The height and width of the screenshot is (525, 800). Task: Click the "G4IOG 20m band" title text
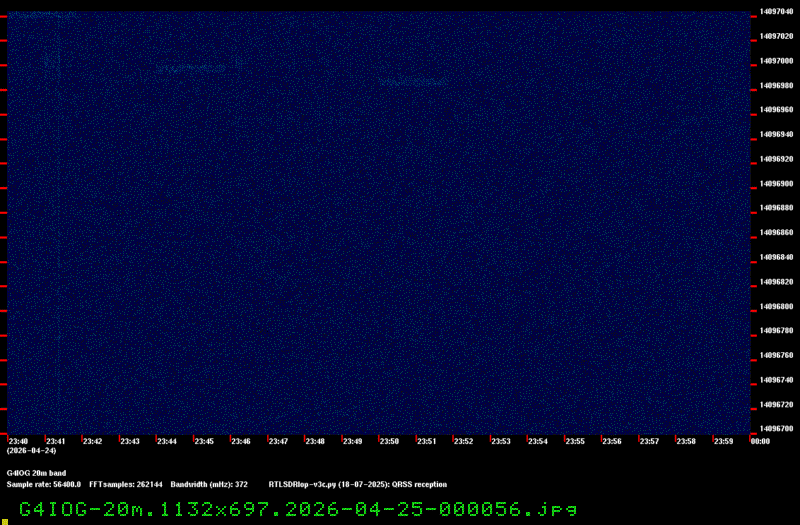(x=36, y=473)
